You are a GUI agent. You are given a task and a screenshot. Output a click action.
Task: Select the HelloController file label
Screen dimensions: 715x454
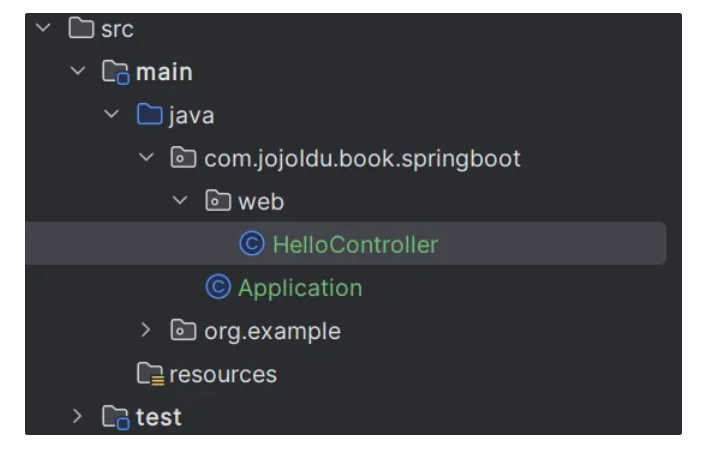coord(355,244)
